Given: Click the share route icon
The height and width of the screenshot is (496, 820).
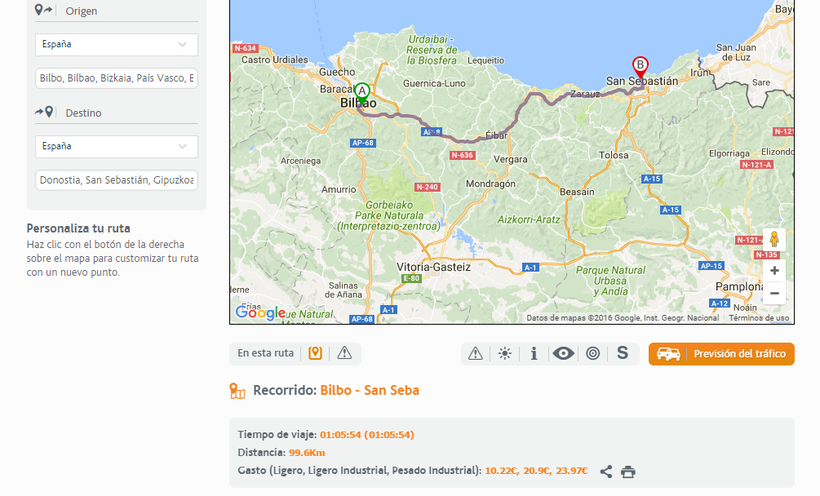Looking at the screenshot, I should tap(606, 471).
